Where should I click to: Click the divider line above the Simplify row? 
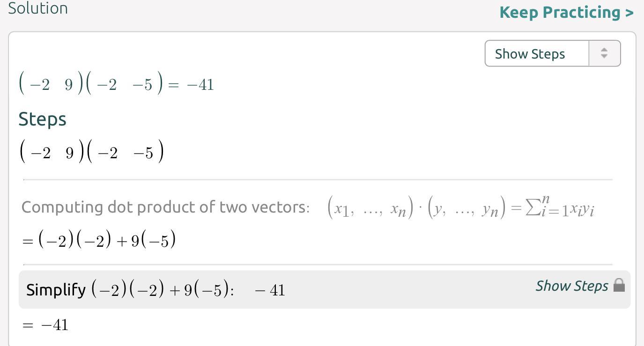click(x=318, y=265)
